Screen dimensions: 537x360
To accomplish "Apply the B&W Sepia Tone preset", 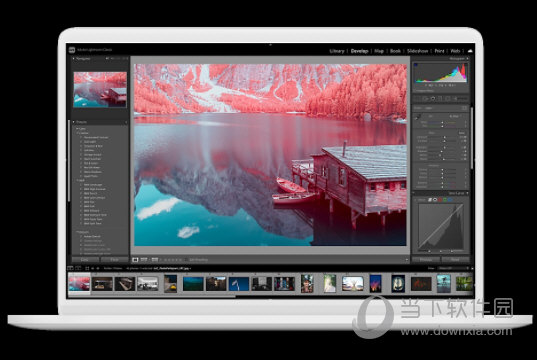I will (93, 219).
